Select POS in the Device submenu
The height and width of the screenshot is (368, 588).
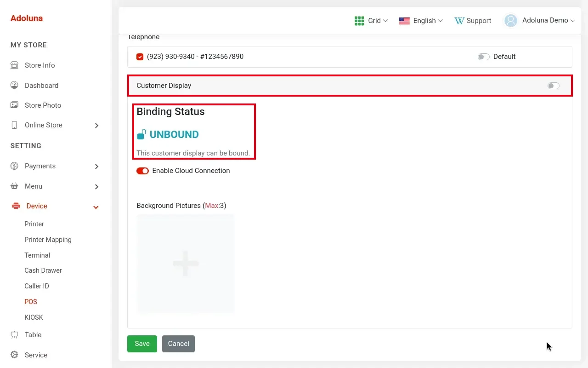(x=31, y=302)
